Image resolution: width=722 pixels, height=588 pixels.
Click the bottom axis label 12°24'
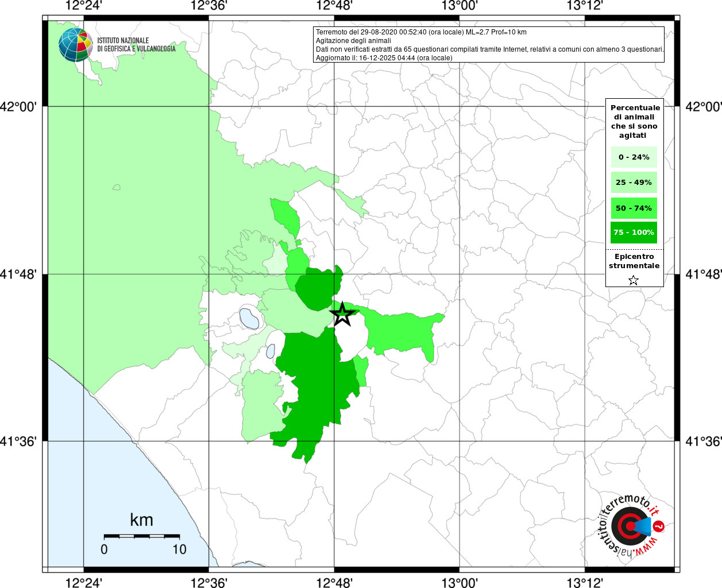pyautogui.click(x=84, y=582)
